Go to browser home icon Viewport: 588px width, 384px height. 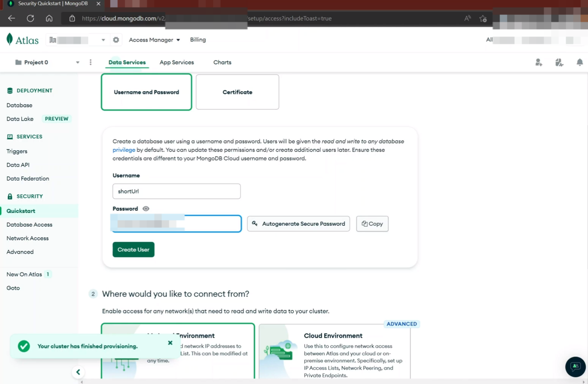pos(49,18)
